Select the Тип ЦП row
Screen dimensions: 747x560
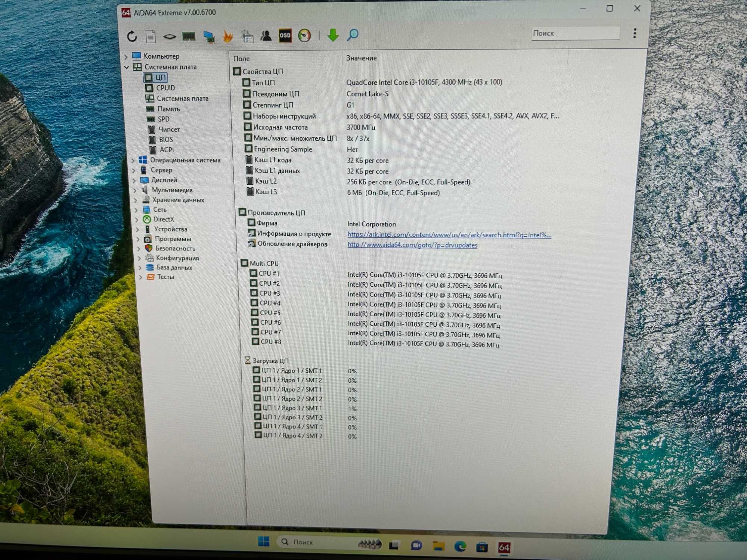[373, 83]
